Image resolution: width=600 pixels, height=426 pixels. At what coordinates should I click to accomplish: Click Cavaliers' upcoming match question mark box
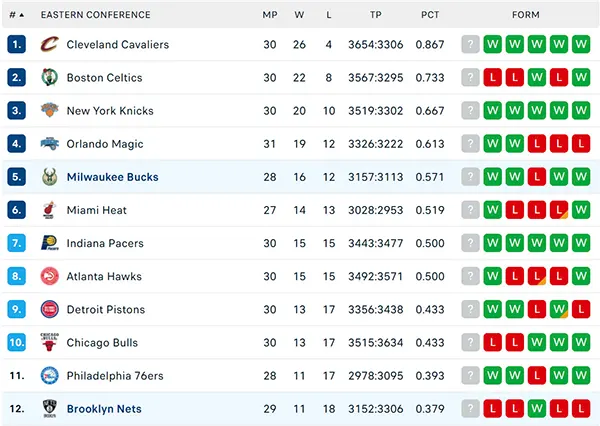[470, 44]
